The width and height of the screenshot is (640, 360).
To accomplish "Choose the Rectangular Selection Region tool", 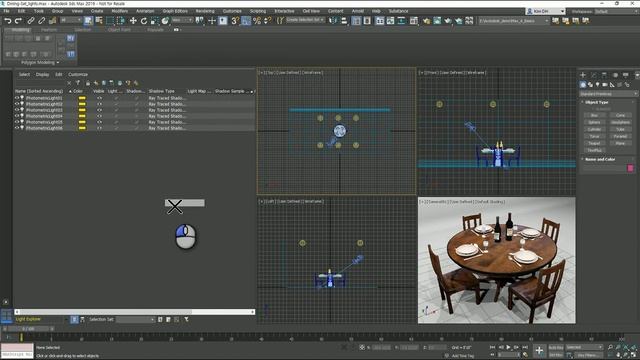I will 110,20.
